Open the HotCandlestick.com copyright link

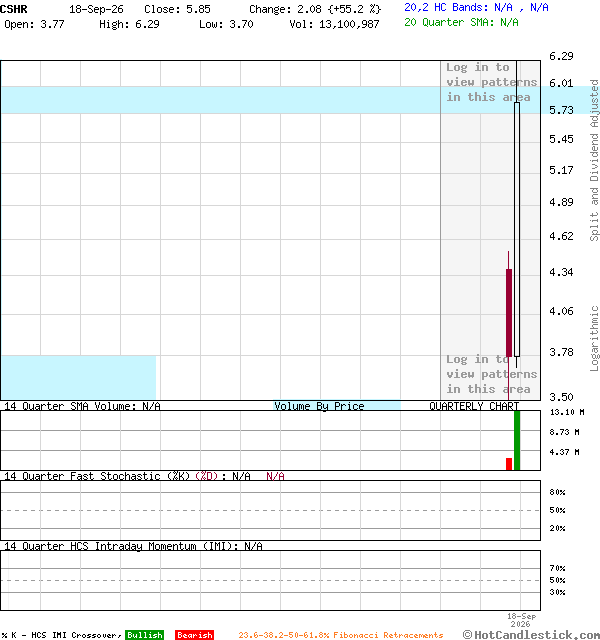[x=531, y=635]
